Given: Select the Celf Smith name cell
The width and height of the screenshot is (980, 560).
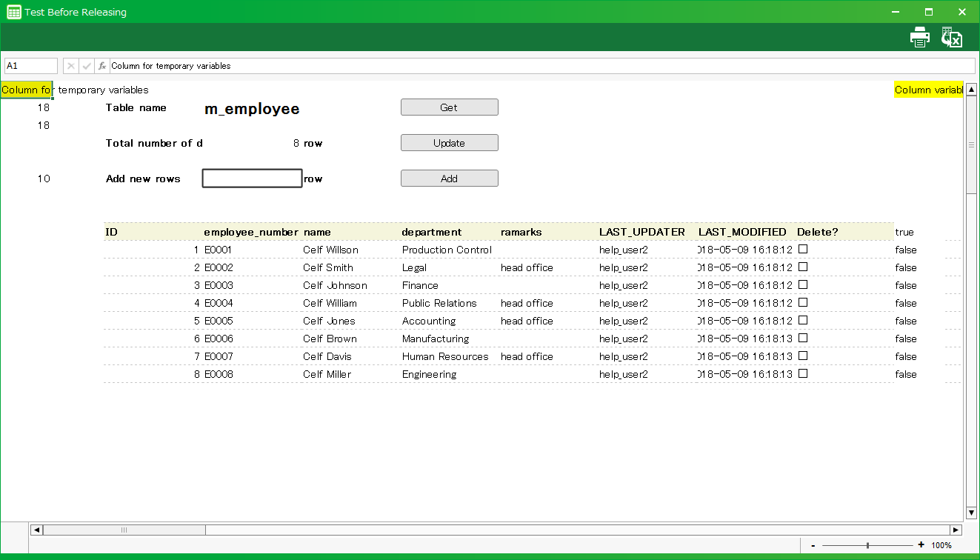Looking at the screenshot, I should pyautogui.click(x=328, y=267).
